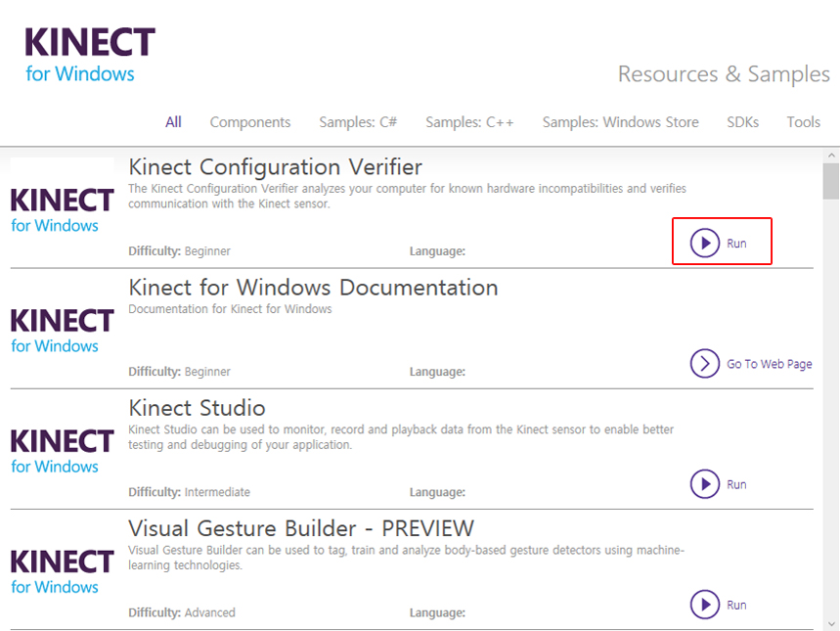Click Kinect logo beside Visual Gesture Builder
Screen dimensions: 840x631
[63, 571]
